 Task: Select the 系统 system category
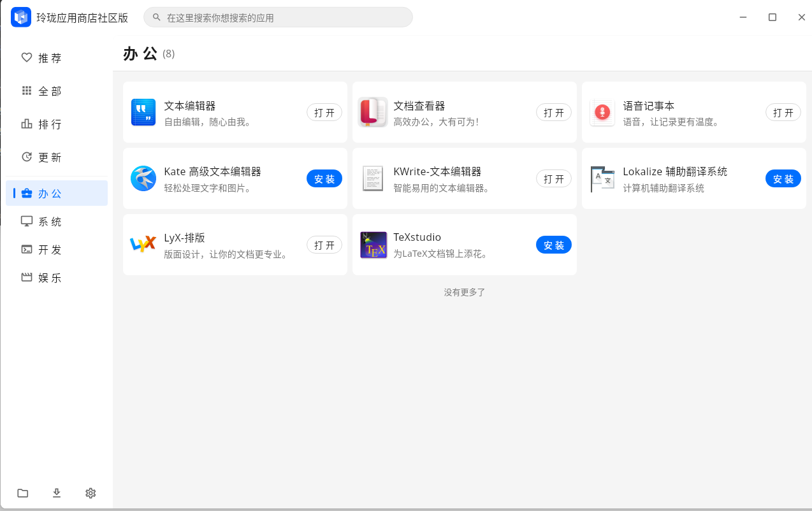coord(57,222)
